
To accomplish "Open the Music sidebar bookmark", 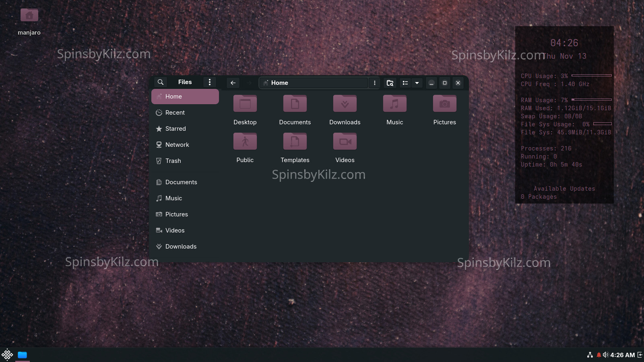I will (x=173, y=198).
